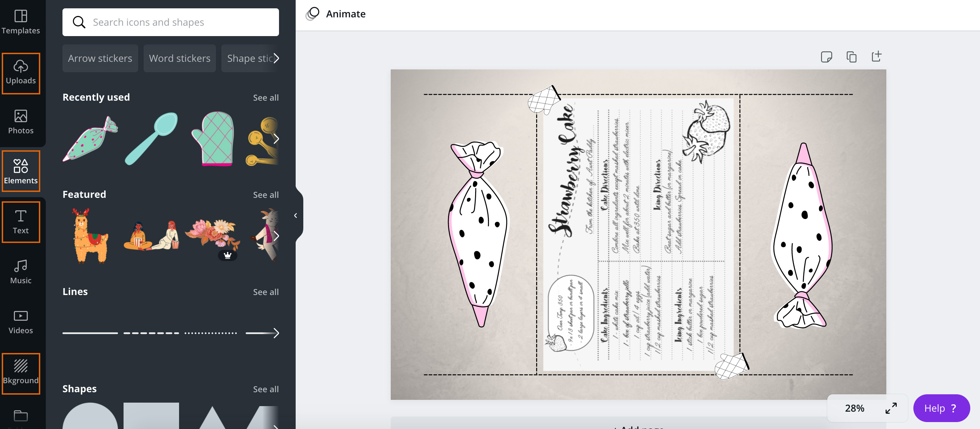Screen dimensions: 980x429
Task: Select the Arrow stickers chip
Action: tap(100, 58)
